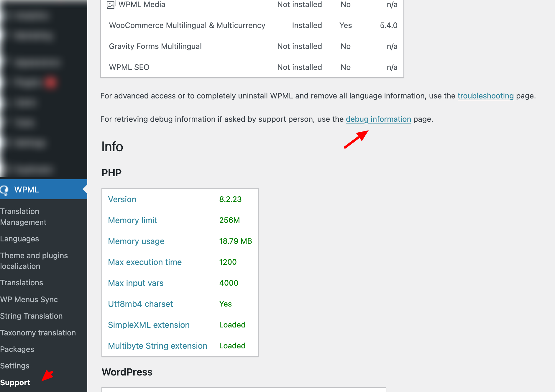Click the SimpleXML extension label

pos(149,325)
